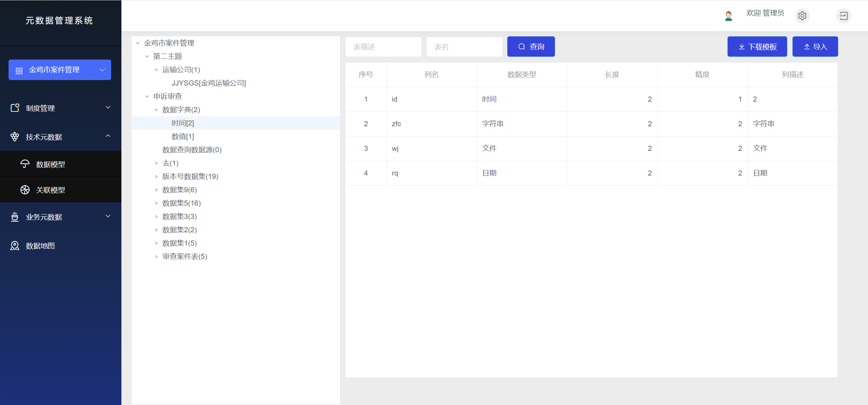The width and height of the screenshot is (868, 405).
Task: Click the 表描述 input field
Action: (x=383, y=47)
